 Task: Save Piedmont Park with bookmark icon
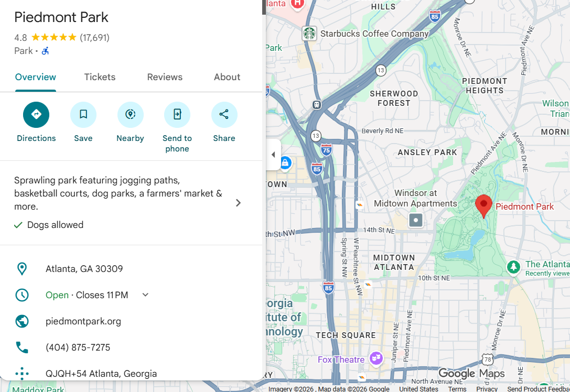tap(83, 115)
